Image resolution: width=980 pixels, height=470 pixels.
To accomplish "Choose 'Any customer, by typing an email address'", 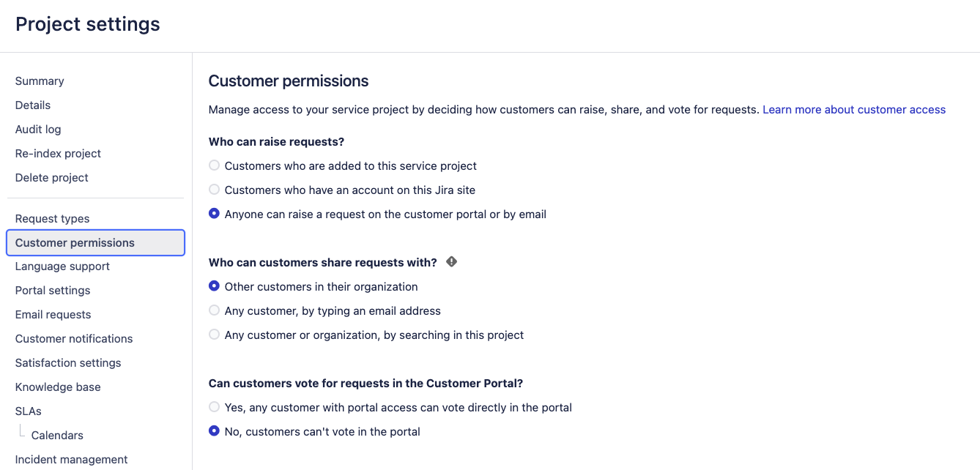I will [x=214, y=310].
